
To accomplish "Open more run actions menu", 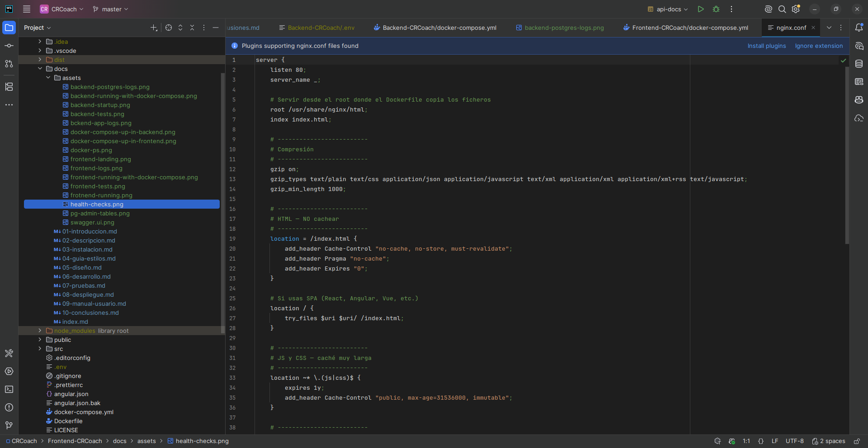I will (x=731, y=9).
